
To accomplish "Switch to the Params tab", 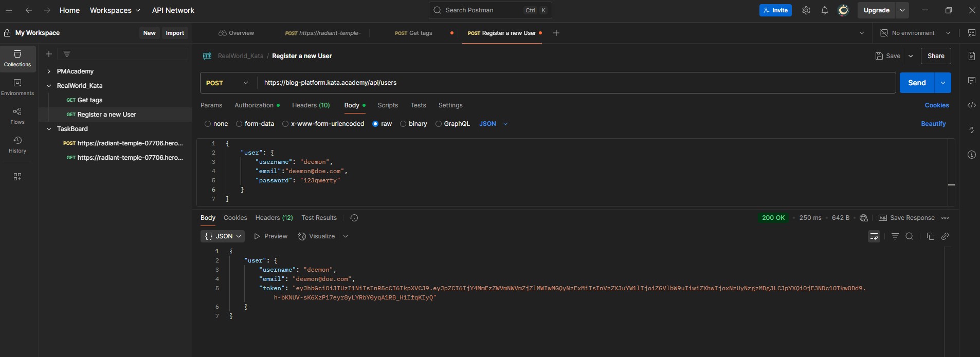I will 211,105.
